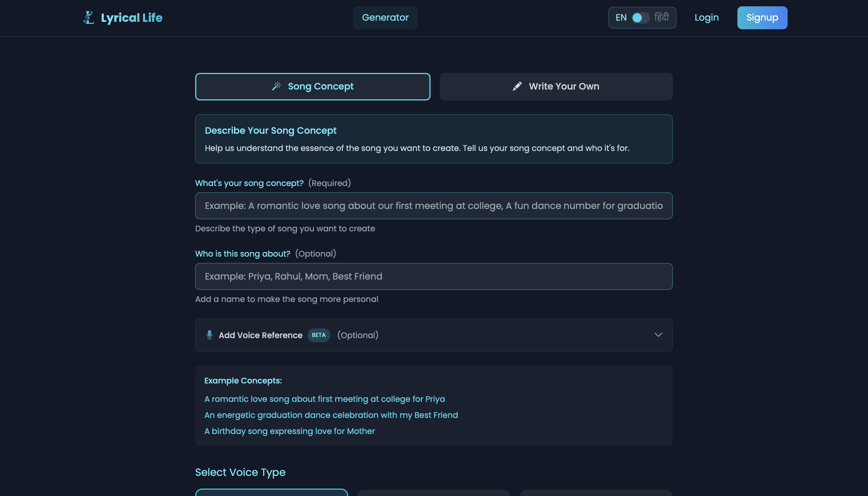Click the microphone icon beside Add Voice Reference
868x496 pixels.
pos(210,335)
